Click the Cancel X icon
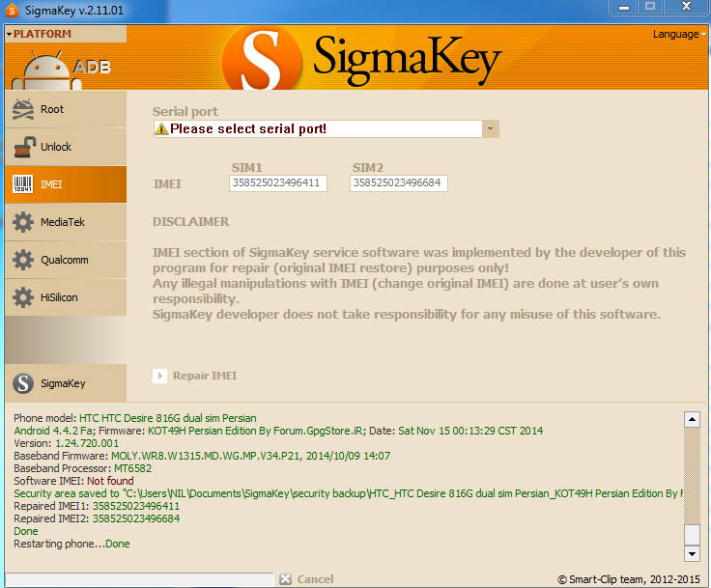Screen dimensions: 711x588 click(x=285, y=579)
